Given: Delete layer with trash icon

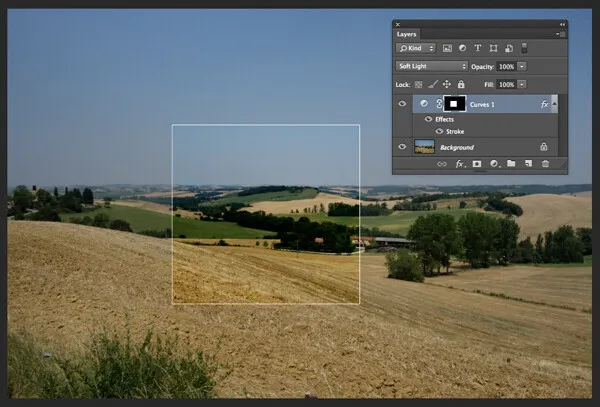Looking at the screenshot, I should [x=545, y=163].
